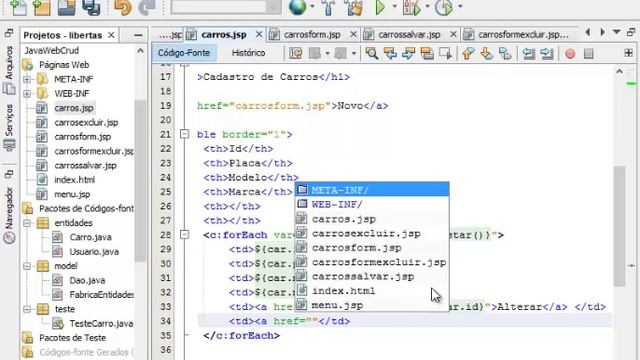Viewport: 640px width, 360px height.
Task: Click the Shift Line Left icon
Action: [529, 53]
